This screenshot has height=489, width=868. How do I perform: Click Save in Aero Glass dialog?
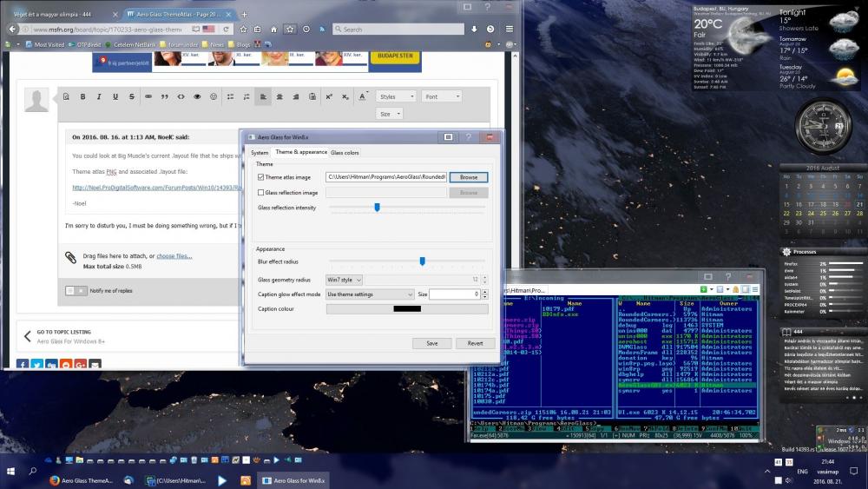click(x=431, y=343)
